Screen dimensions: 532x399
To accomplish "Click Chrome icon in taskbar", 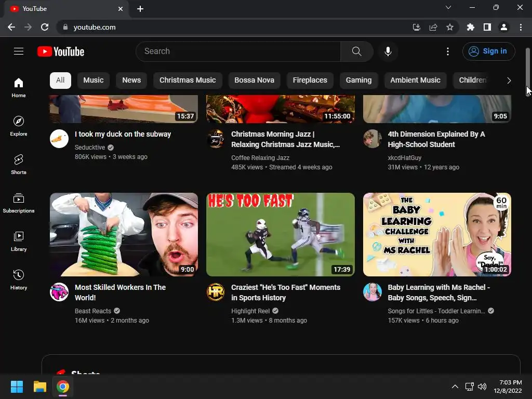I will 63,387.
